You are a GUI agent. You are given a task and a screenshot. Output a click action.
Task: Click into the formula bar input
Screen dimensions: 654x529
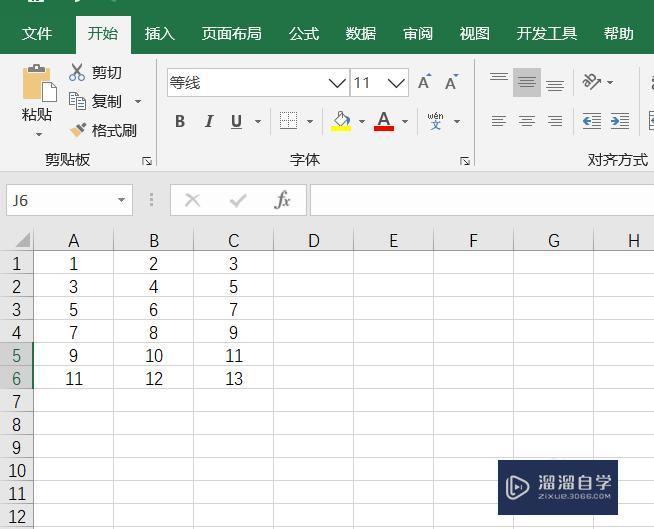pos(482,200)
